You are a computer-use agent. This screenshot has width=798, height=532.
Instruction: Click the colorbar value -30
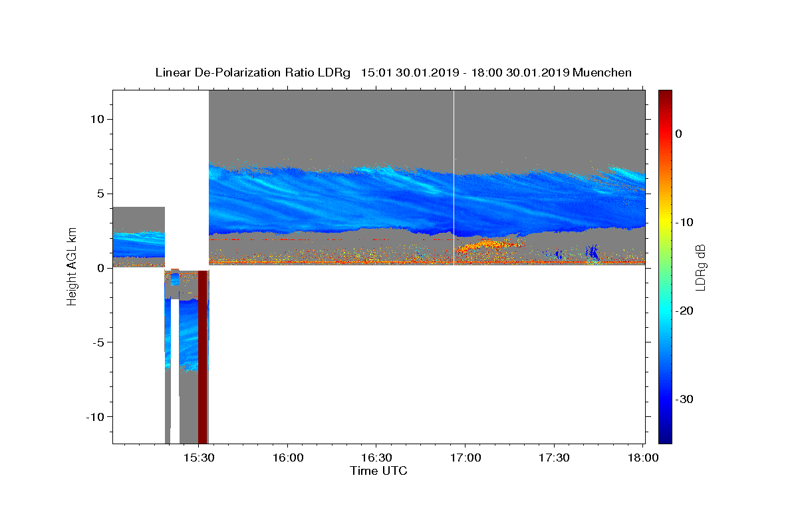click(684, 399)
